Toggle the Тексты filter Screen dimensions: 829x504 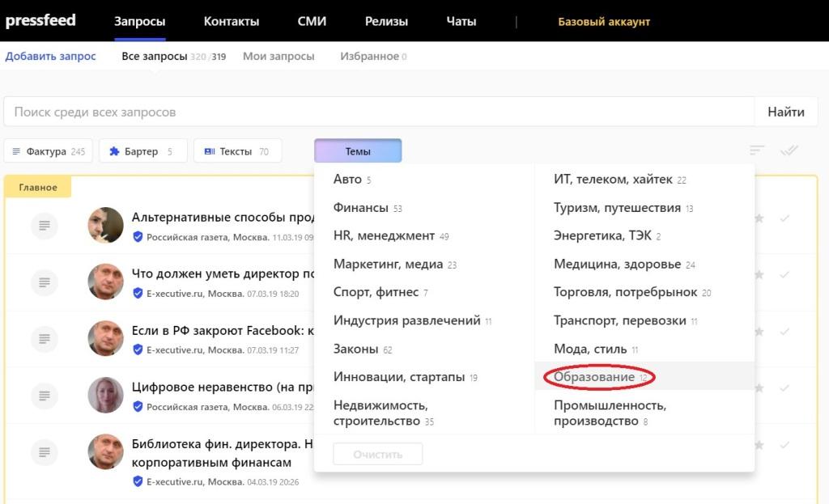click(237, 151)
